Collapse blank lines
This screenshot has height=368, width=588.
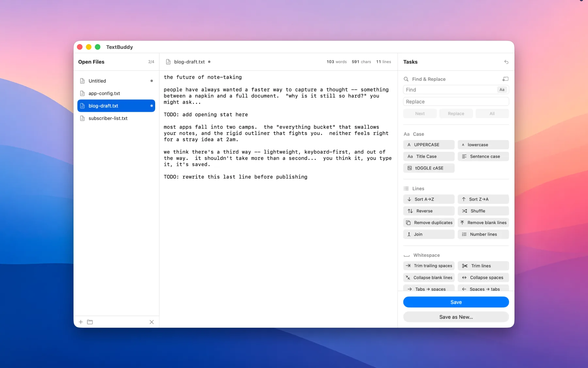[429, 278]
